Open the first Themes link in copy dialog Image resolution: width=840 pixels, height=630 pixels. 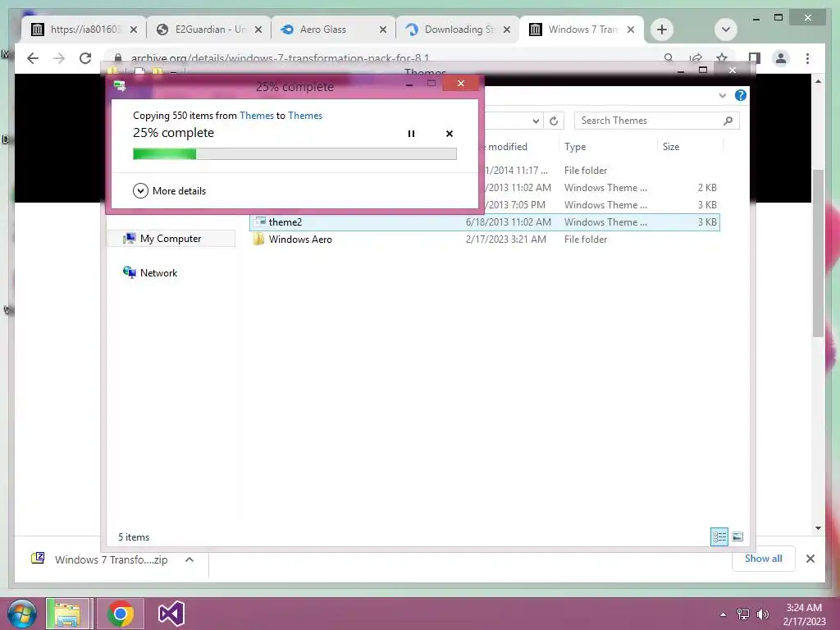pos(257,115)
